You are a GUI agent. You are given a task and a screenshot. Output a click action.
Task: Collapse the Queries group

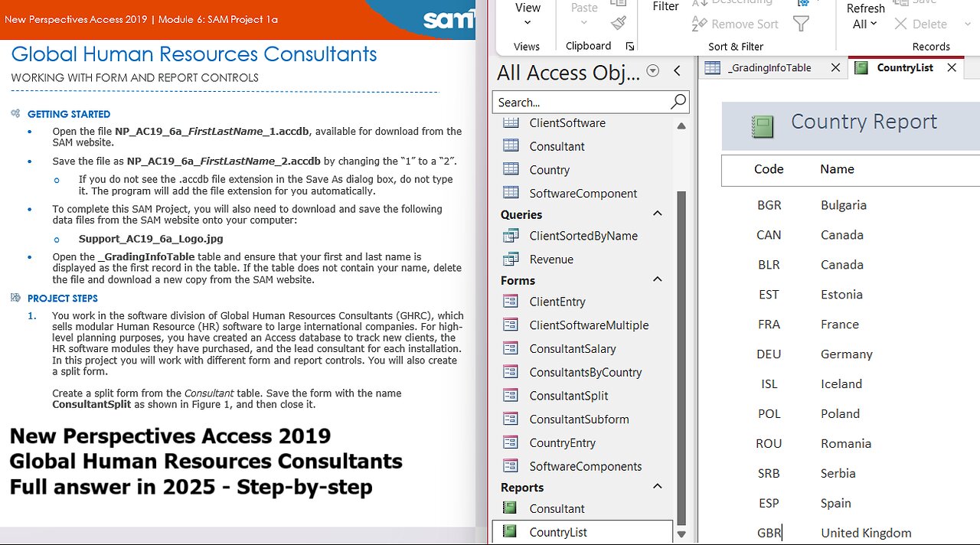[x=657, y=214]
